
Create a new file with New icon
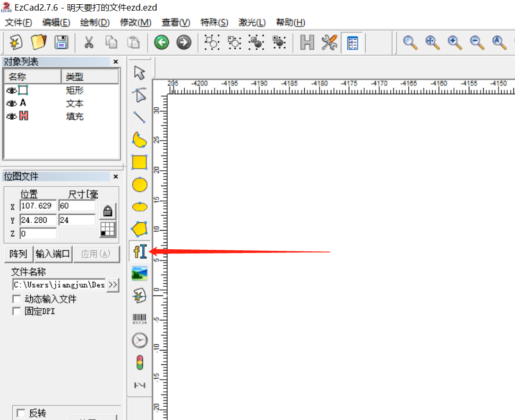click(x=16, y=42)
